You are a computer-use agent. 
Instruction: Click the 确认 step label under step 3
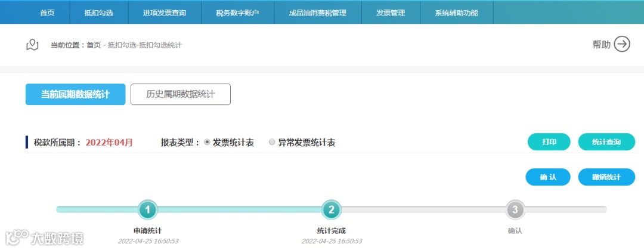pos(515,231)
